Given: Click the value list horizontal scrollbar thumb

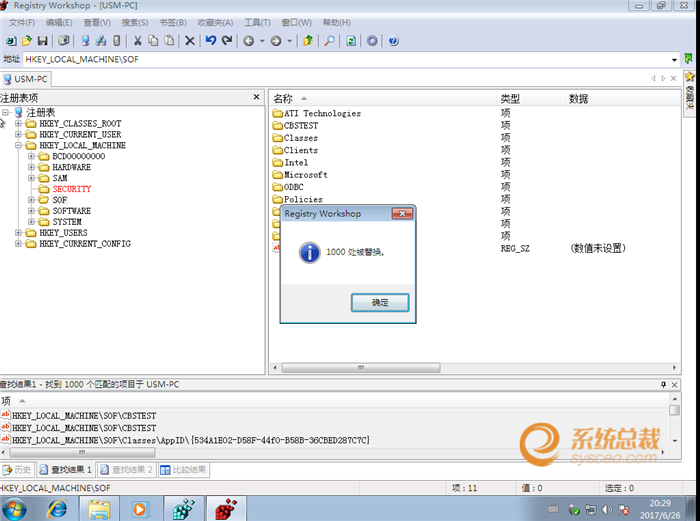Looking at the screenshot, I should pos(361,368).
